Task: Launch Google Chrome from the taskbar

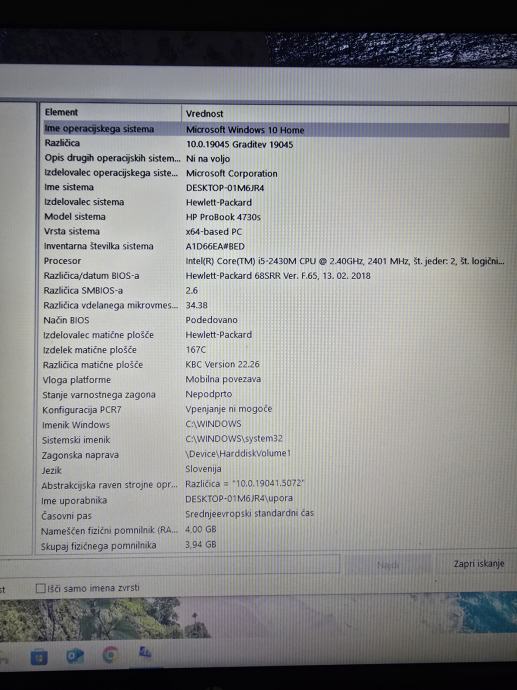Action: 110,655
